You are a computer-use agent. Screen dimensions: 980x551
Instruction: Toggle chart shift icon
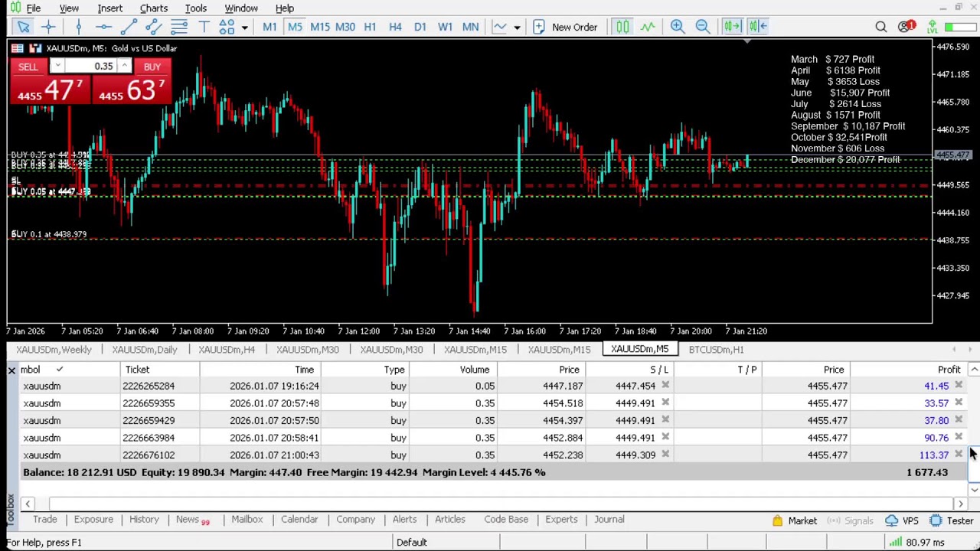tap(758, 27)
